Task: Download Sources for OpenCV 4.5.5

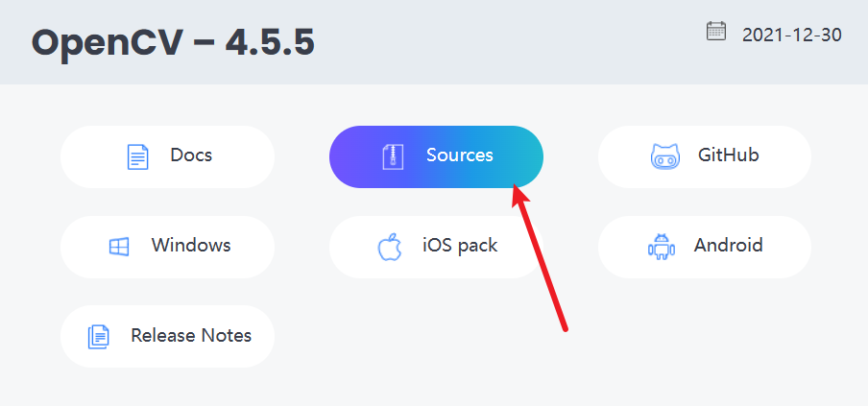Action: tap(459, 155)
